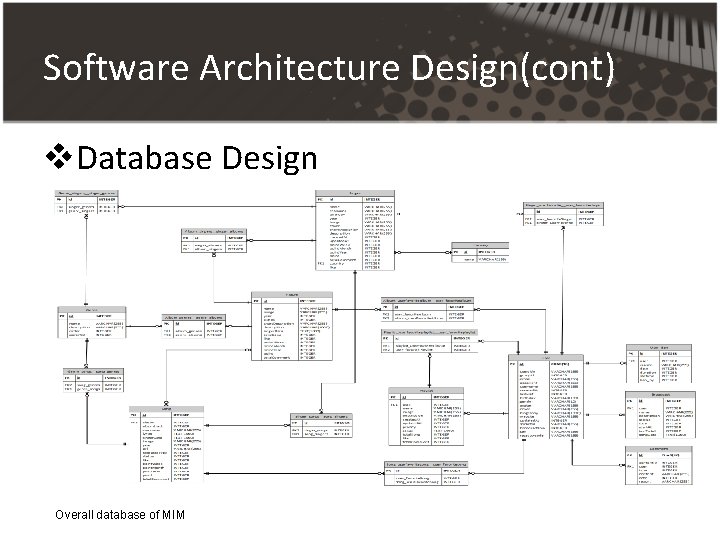
Task: Click the "Software Architecture Design(cont)" slide title
Action: click(329, 68)
